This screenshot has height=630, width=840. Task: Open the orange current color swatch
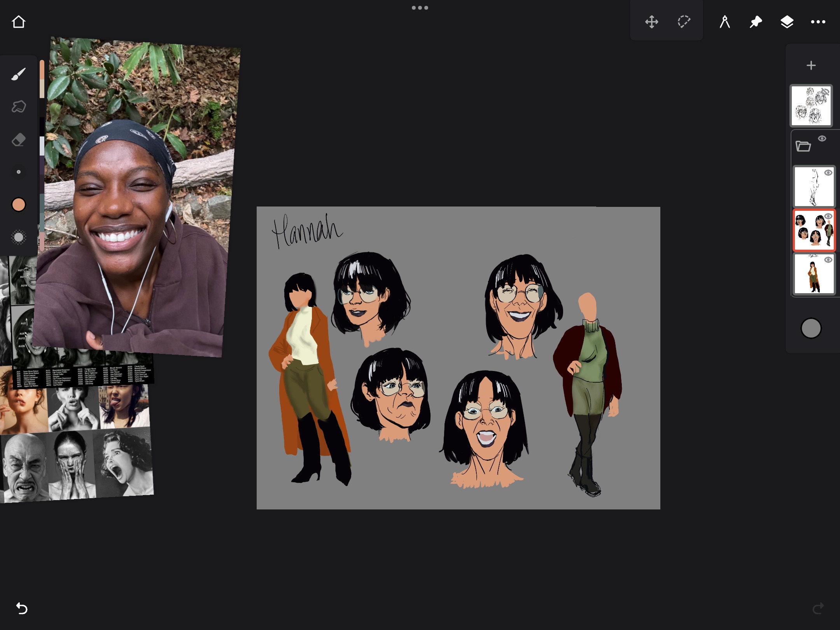[x=19, y=205]
